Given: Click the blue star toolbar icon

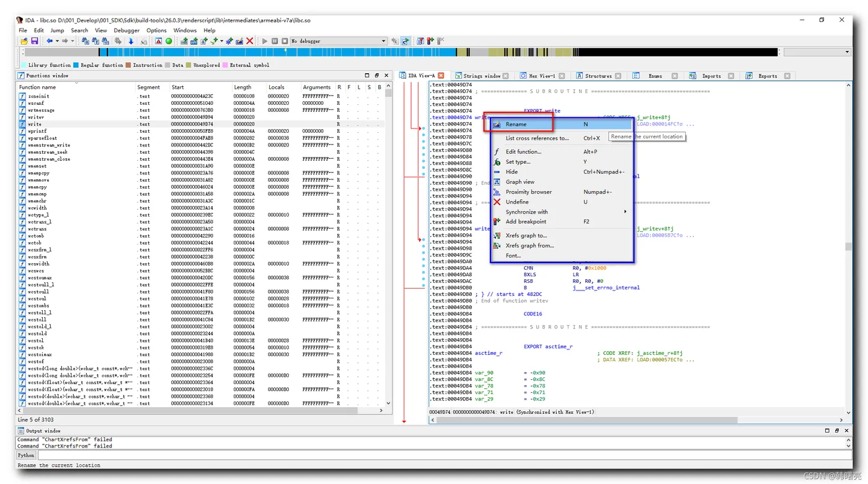Looking at the screenshot, I should tap(229, 41).
